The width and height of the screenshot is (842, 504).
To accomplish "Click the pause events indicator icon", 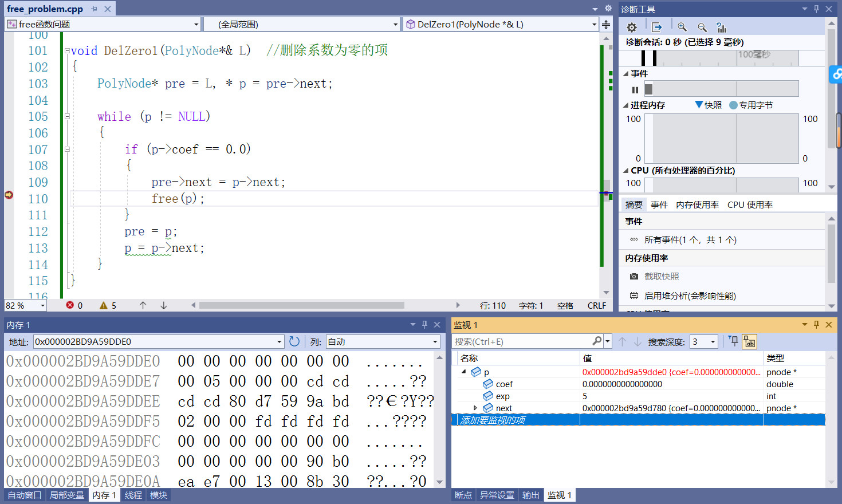I will point(635,90).
